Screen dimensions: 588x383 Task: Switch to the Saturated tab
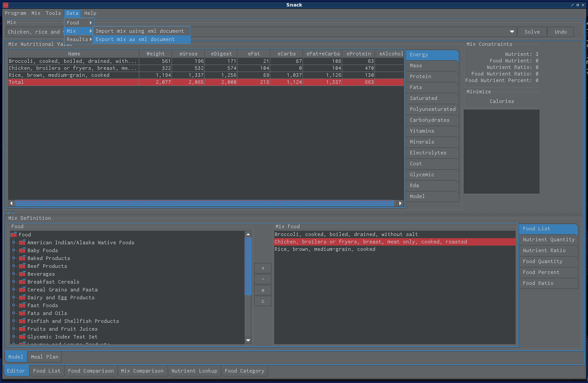tap(432, 99)
